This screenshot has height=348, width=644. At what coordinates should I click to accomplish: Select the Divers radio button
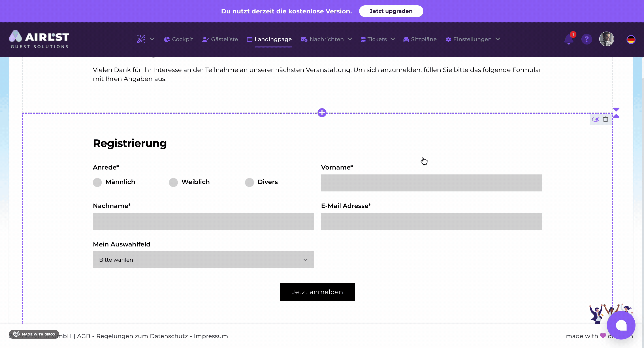pyautogui.click(x=249, y=182)
